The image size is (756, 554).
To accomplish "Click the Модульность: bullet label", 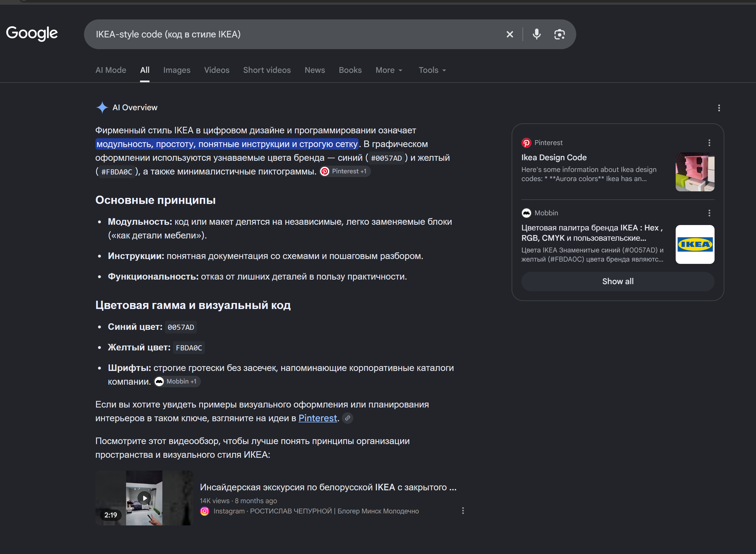I will coord(140,222).
